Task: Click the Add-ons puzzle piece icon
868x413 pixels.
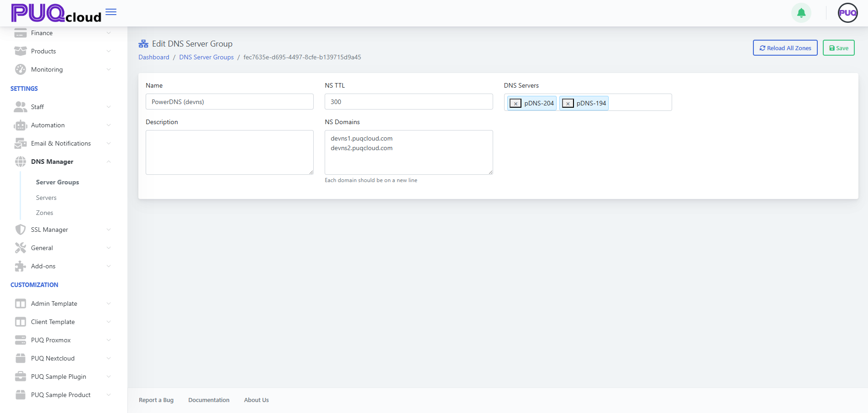Action: [x=21, y=266]
